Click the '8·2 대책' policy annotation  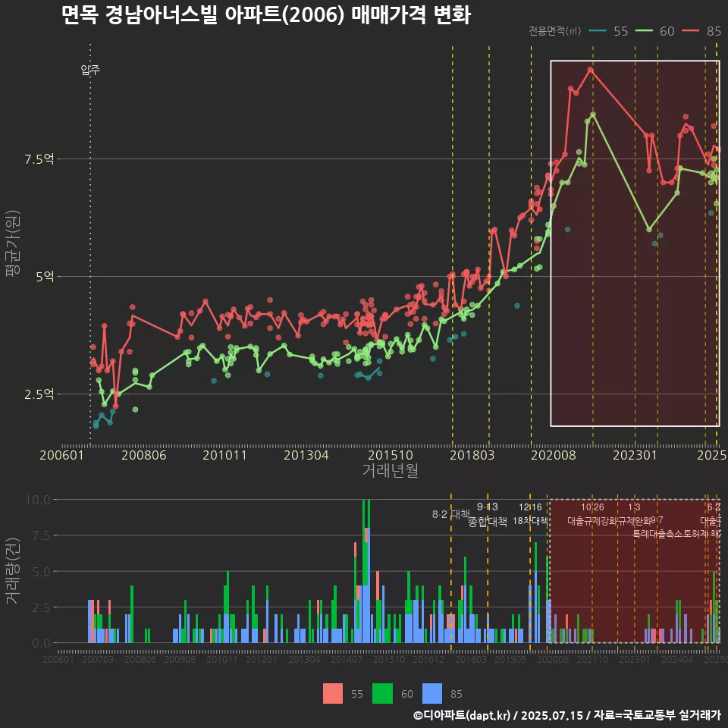click(x=450, y=514)
